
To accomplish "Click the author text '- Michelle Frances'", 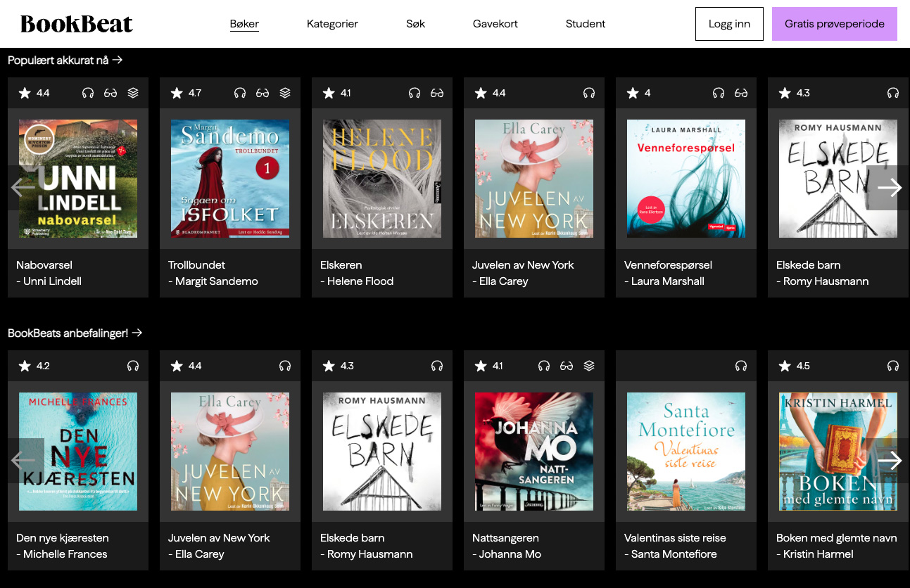I will click(62, 554).
